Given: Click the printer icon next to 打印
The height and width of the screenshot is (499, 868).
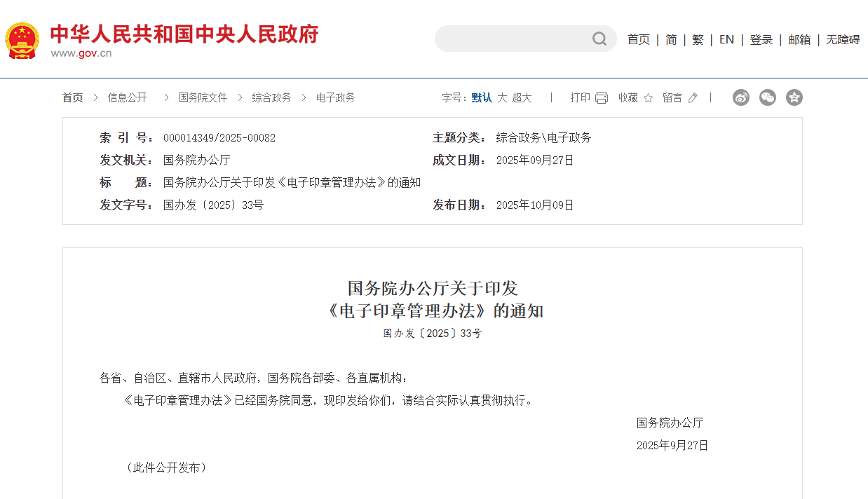Looking at the screenshot, I should 602,97.
